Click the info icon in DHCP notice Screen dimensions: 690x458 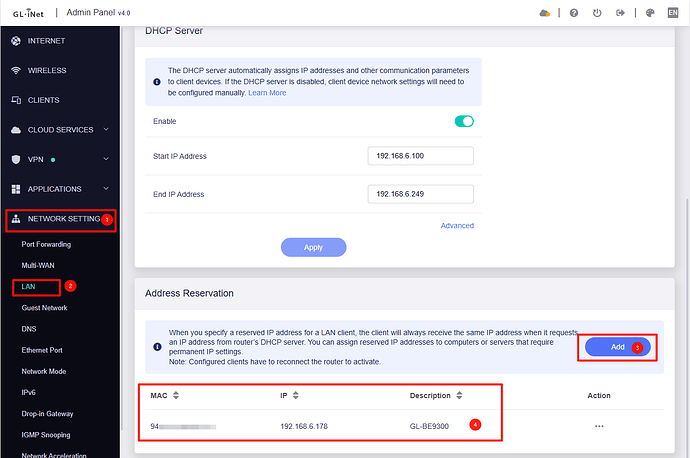157,82
